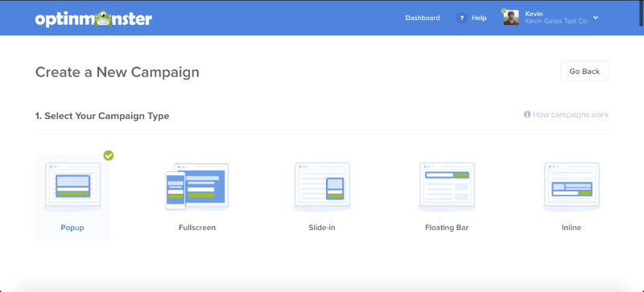Click the Create a New Campaign heading

pyautogui.click(x=118, y=72)
